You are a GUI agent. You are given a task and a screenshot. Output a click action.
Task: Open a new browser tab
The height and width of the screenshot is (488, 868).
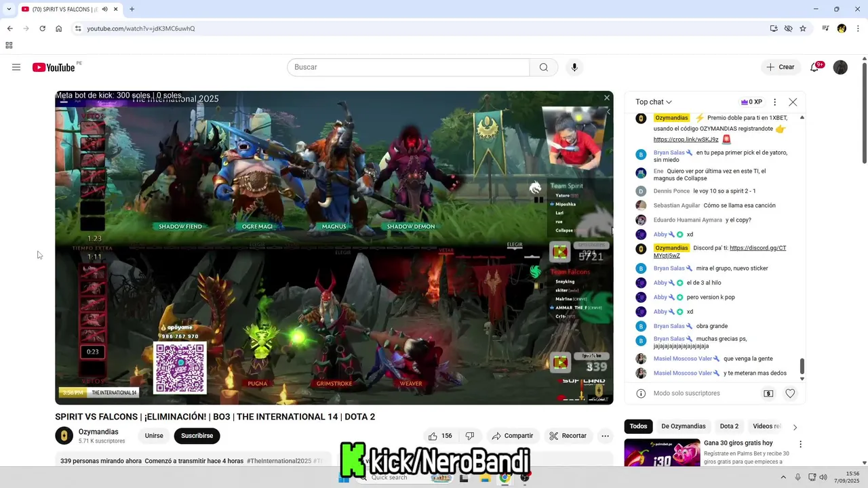coord(132,9)
